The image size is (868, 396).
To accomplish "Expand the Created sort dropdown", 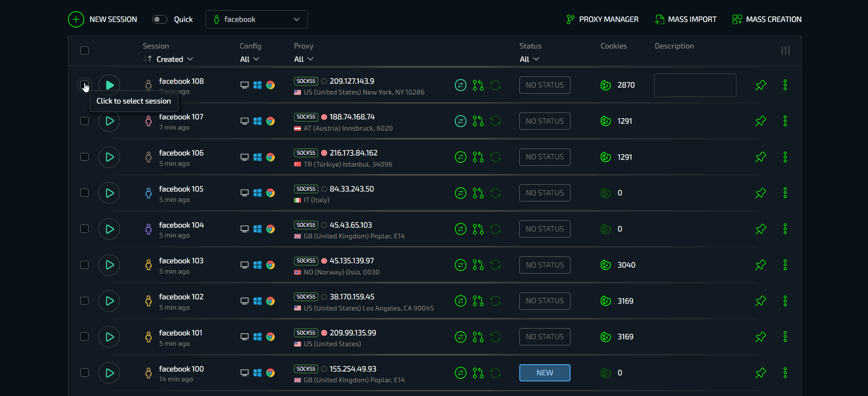I will [174, 59].
